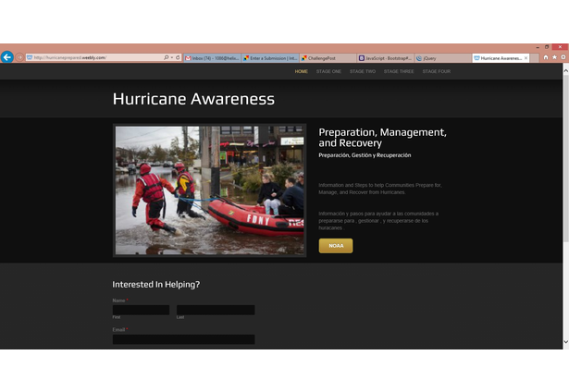
Task: Click the First name input field
Action: pos(141,310)
